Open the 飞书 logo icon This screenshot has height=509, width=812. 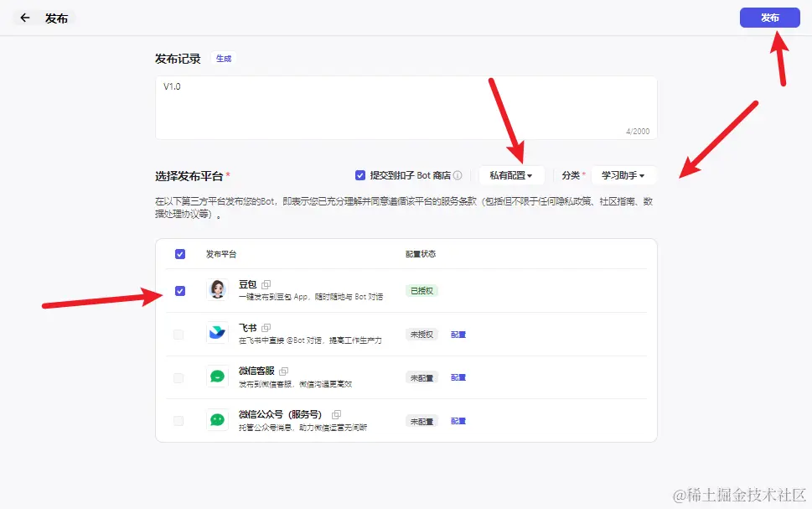[x=218, y=333]
